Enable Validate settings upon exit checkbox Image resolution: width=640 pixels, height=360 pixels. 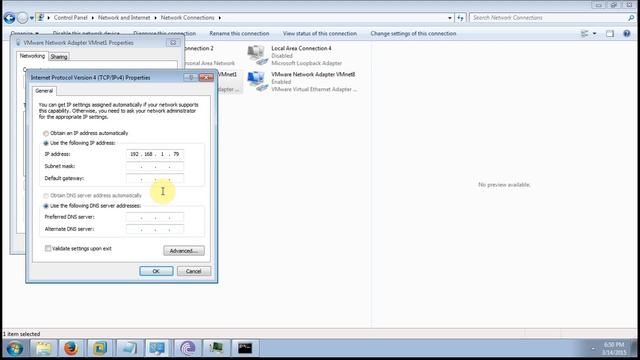click(x=48, y=248)
